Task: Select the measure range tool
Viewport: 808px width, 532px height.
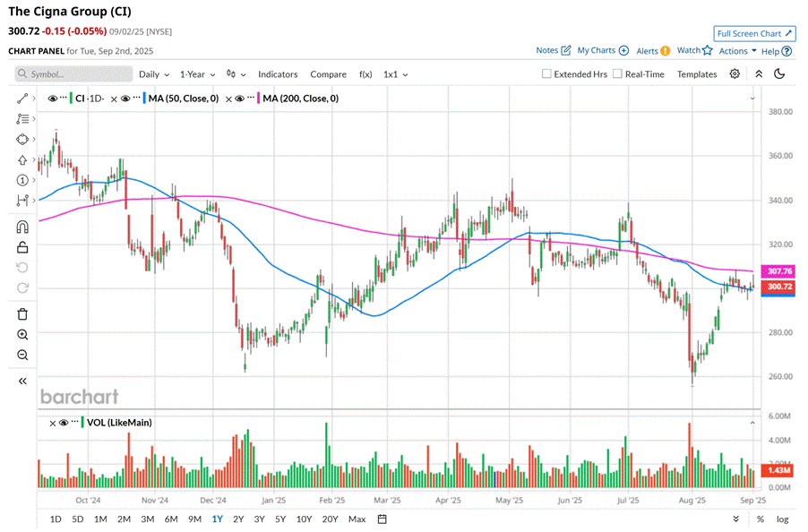Action: coord(22,201)
